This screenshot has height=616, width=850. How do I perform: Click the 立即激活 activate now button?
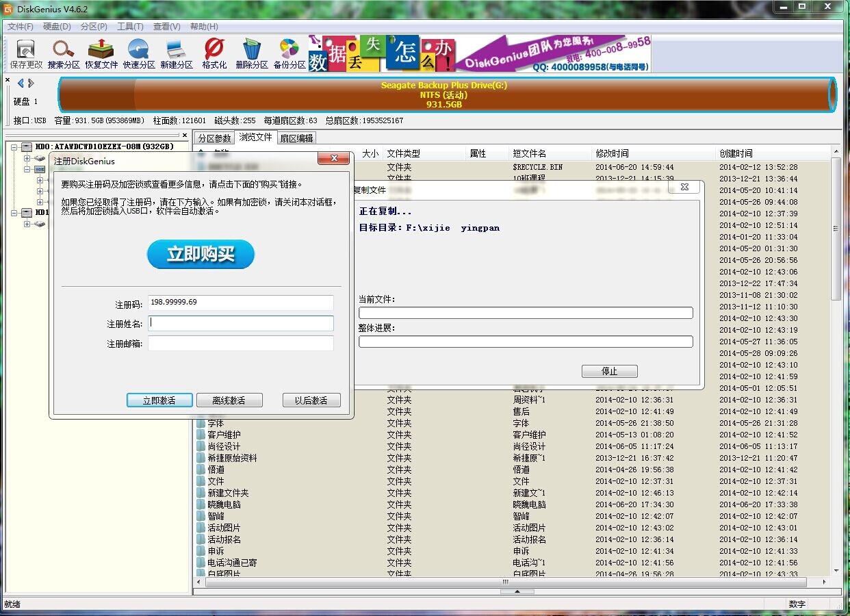(x=159, y=400)
